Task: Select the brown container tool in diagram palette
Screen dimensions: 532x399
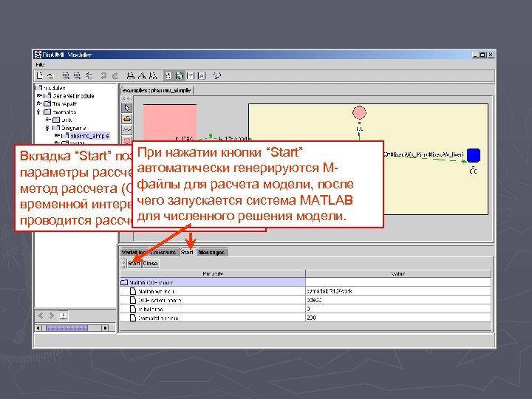Action: [127, 119]
